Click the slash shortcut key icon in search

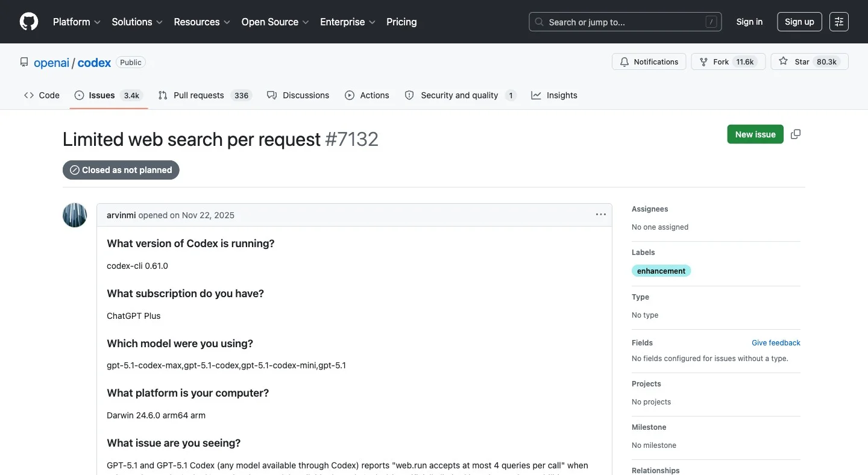click(711, 22)
